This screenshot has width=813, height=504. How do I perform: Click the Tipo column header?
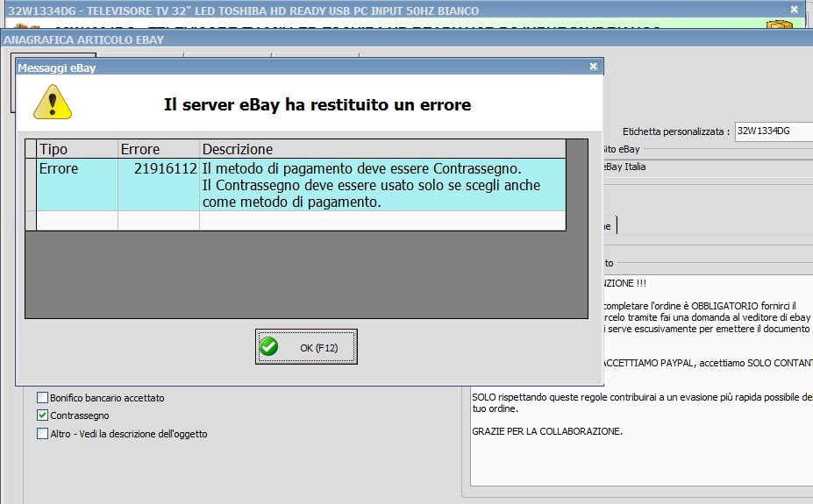(77, 149)
